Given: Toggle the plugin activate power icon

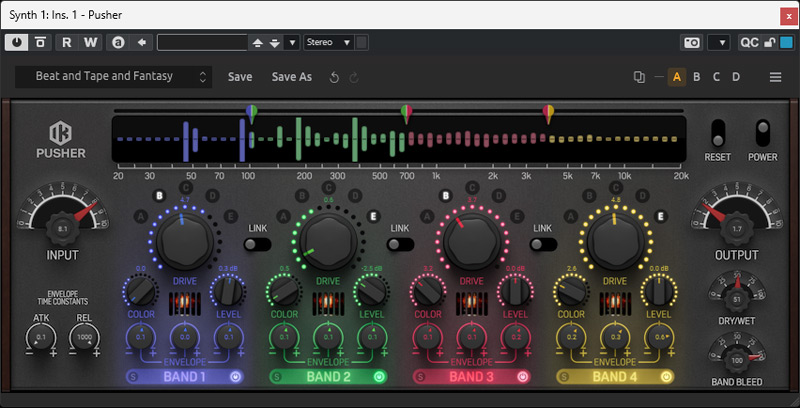Looking at the screenshot, I should click(x=17, y=42).
